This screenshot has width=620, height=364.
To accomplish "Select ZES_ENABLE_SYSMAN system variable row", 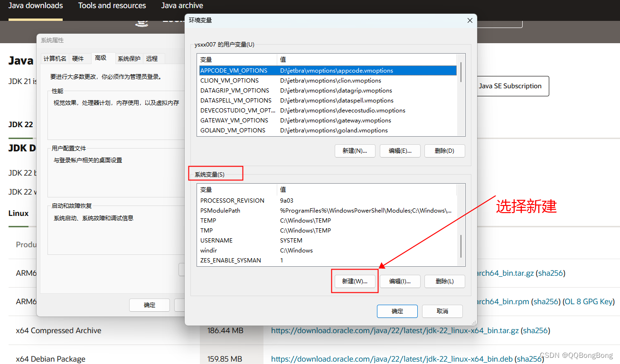I will pyautogui.click(x=327, y=261).
